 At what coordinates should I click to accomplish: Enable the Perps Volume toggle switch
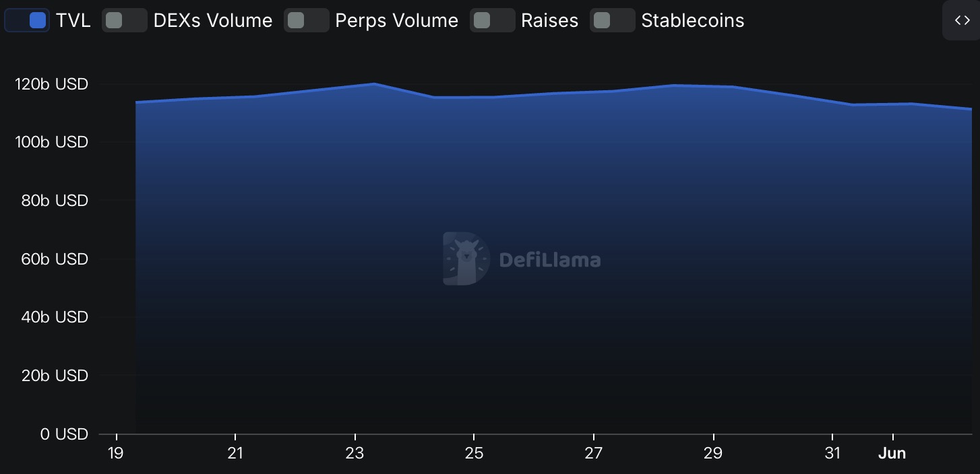pyautogui.click(x=306, y=20)
